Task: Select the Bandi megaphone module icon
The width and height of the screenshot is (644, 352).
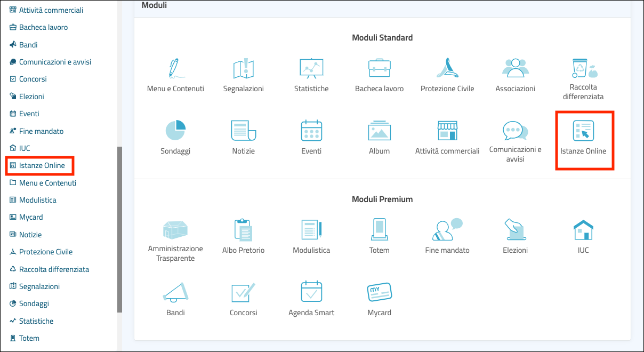Action: tap(175, 292)
